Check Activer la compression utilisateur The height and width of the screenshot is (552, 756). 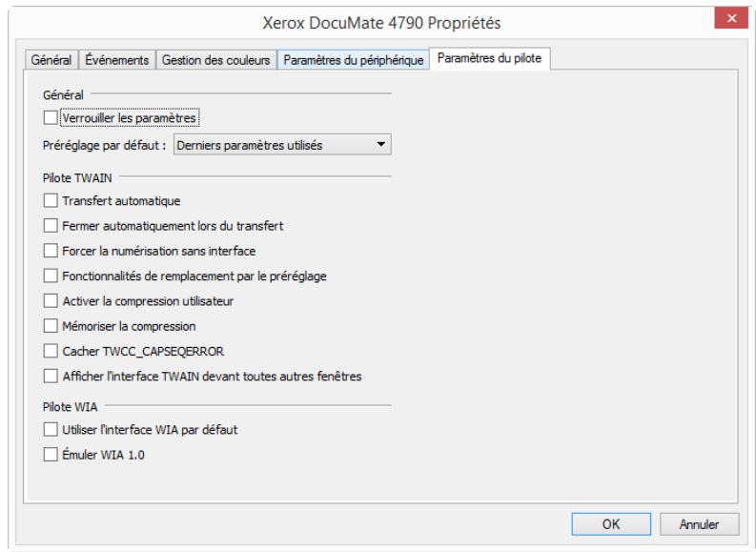click(x=51, y=301)
